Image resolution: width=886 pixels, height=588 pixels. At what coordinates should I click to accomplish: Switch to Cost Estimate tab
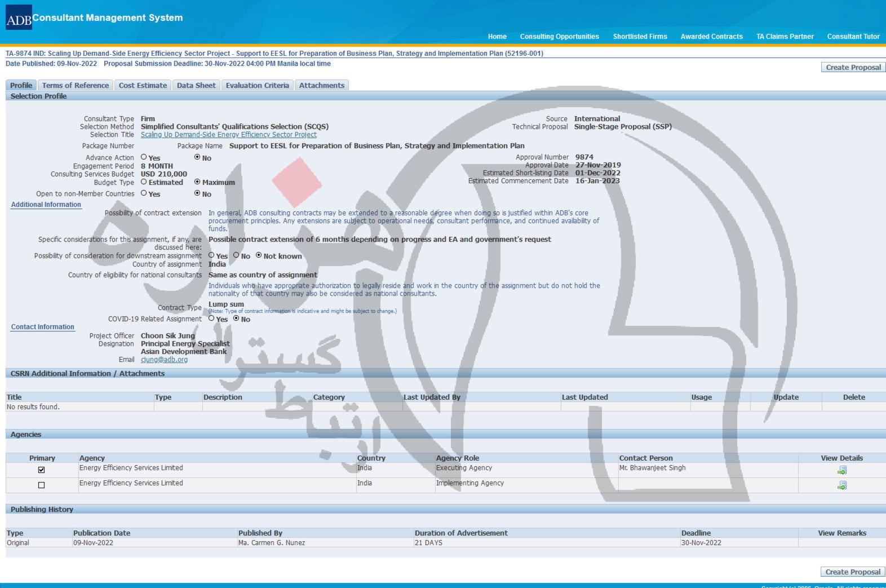143,85
